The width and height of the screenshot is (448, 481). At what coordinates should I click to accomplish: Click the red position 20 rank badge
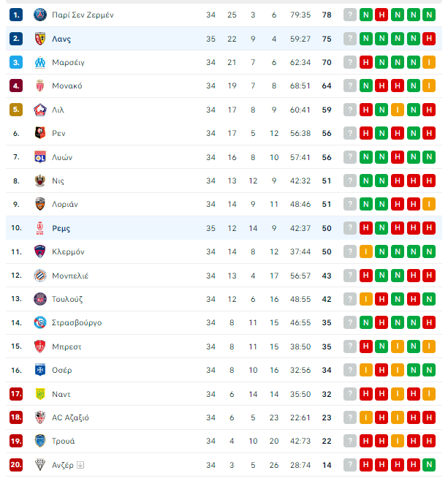click(x=16, y=465)
